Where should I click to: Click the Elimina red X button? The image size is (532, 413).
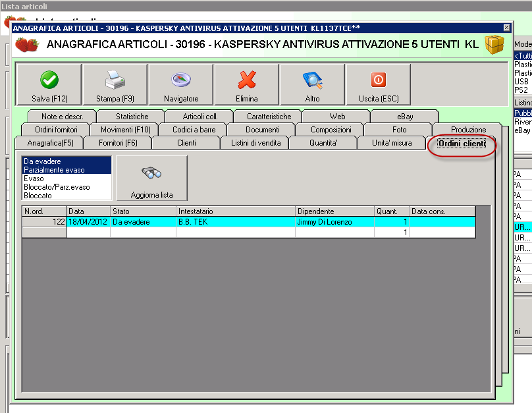point(247,84)
